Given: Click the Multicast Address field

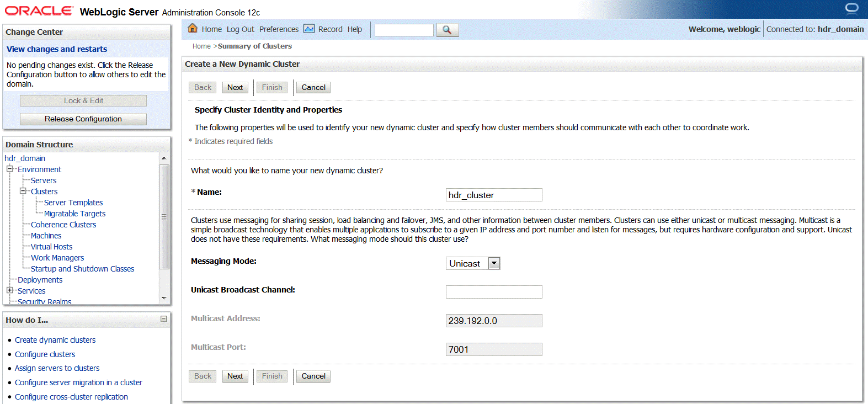Looking at the screenshot, I should click(494, 321).
